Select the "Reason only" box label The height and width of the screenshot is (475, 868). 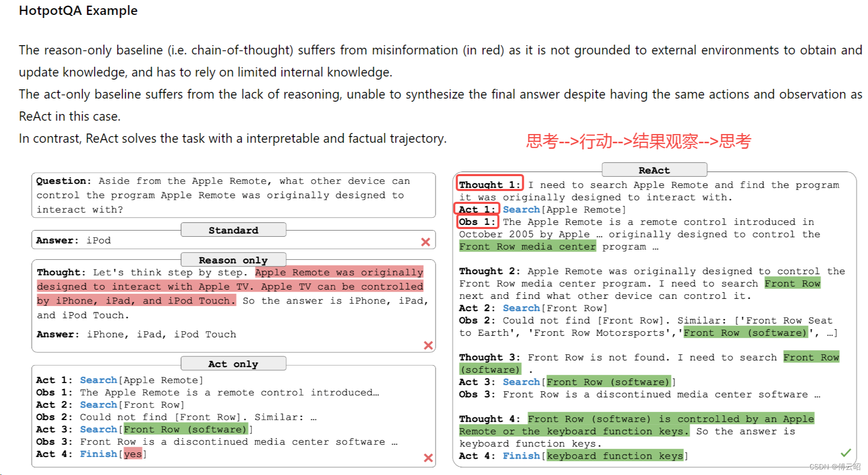coord(233,260)
